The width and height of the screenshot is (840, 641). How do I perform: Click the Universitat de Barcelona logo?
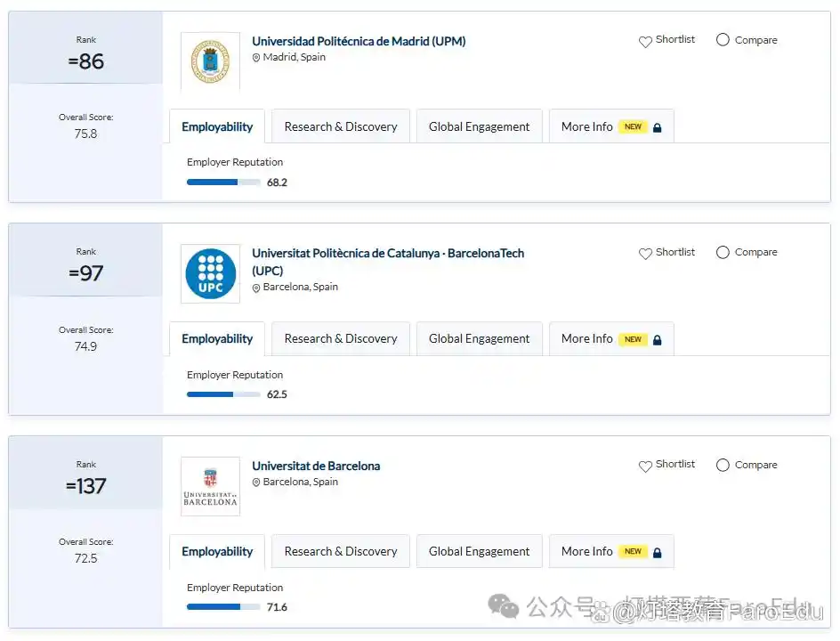210,486
